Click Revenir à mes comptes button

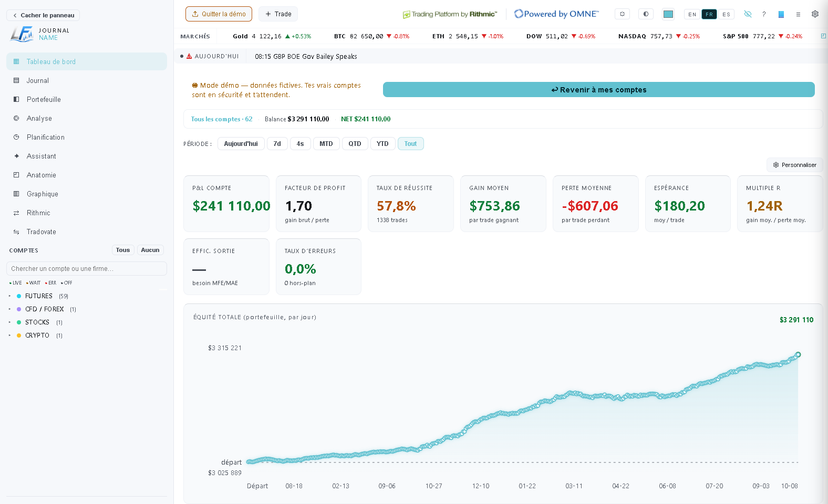(599, 90)
